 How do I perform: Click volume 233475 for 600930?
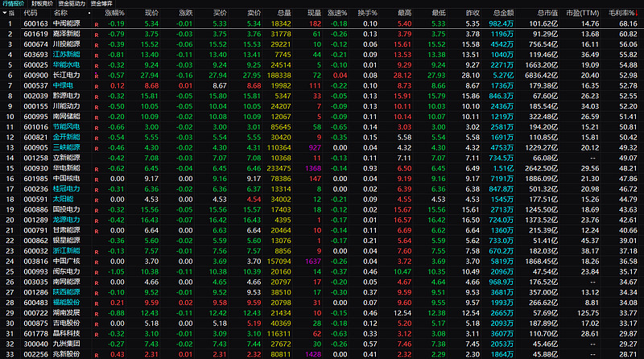279,168
